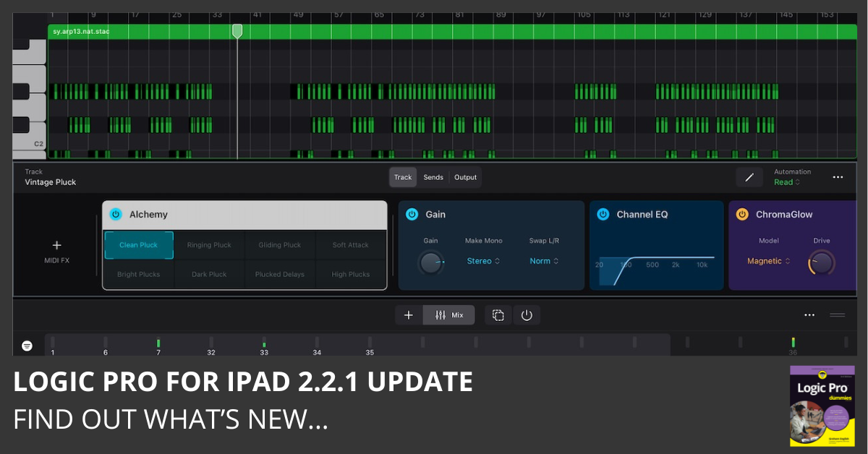
Task: Toggle the Alchemy plug-in power button
Action: (116, 215)
